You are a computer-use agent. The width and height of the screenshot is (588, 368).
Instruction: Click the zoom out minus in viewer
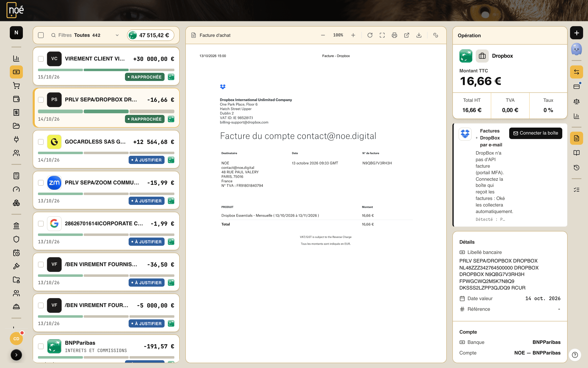pyautogui.click(x=323, y=35)
